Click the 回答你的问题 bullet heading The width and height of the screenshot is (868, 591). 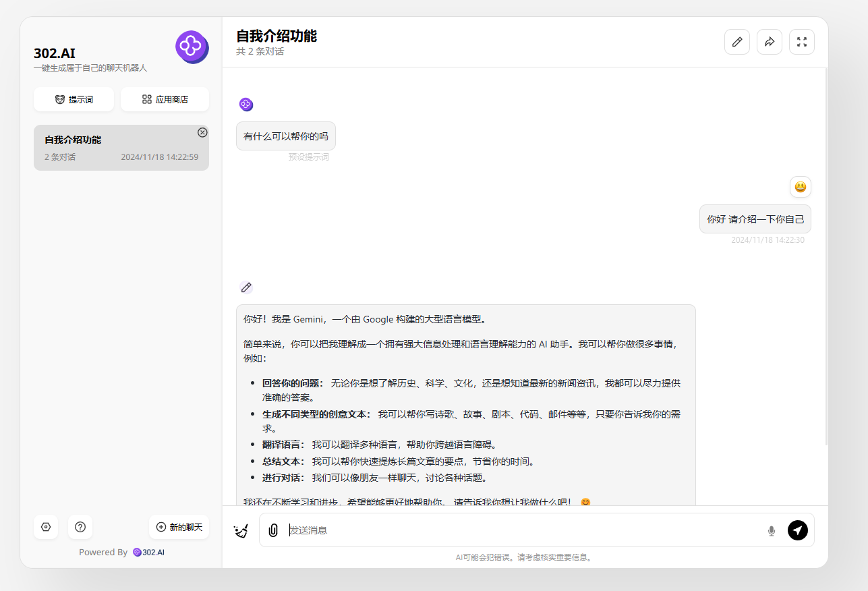click(293, 383)
